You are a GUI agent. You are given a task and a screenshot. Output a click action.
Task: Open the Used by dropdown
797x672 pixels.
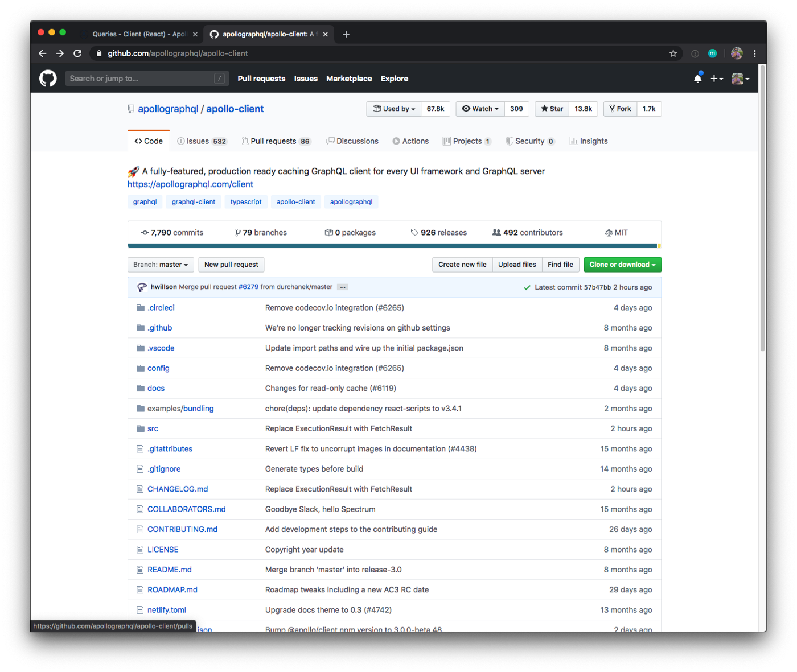point(394,109)
